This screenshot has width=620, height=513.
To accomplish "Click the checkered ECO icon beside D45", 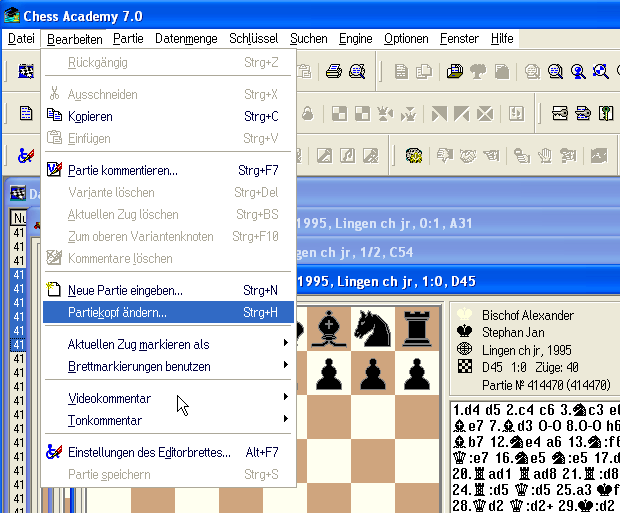I will 465,367.
